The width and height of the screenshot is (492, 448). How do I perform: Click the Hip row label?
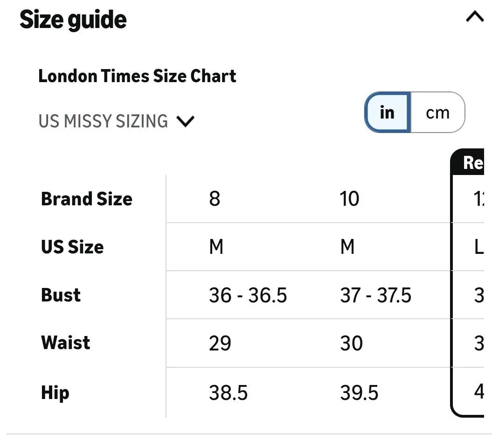(x=55, y=393)
